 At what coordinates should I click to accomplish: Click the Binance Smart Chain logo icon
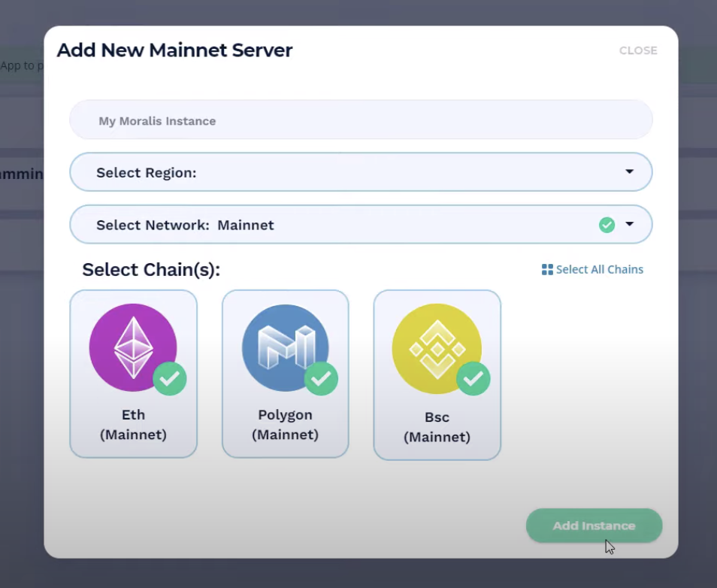tap(437, 349)
